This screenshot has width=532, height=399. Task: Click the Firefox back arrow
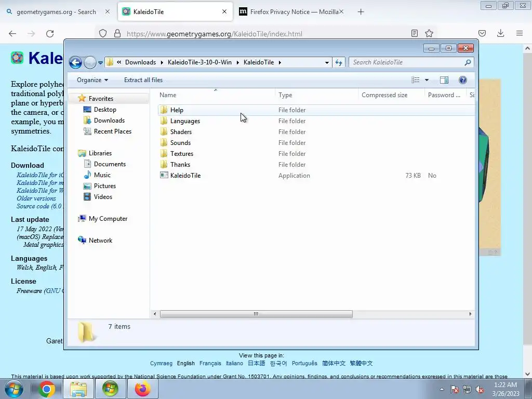tap(12, 34)
